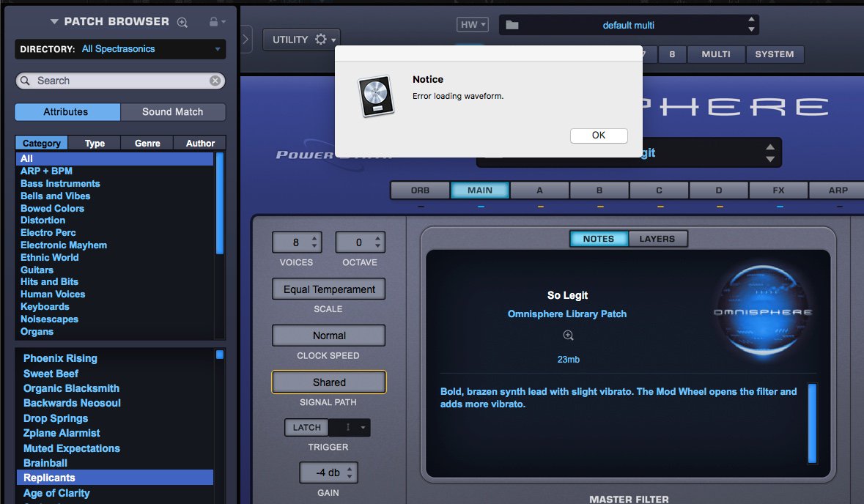Open the layer A tab
This screenshot has height=504, width=864.
tap(539, 190)
